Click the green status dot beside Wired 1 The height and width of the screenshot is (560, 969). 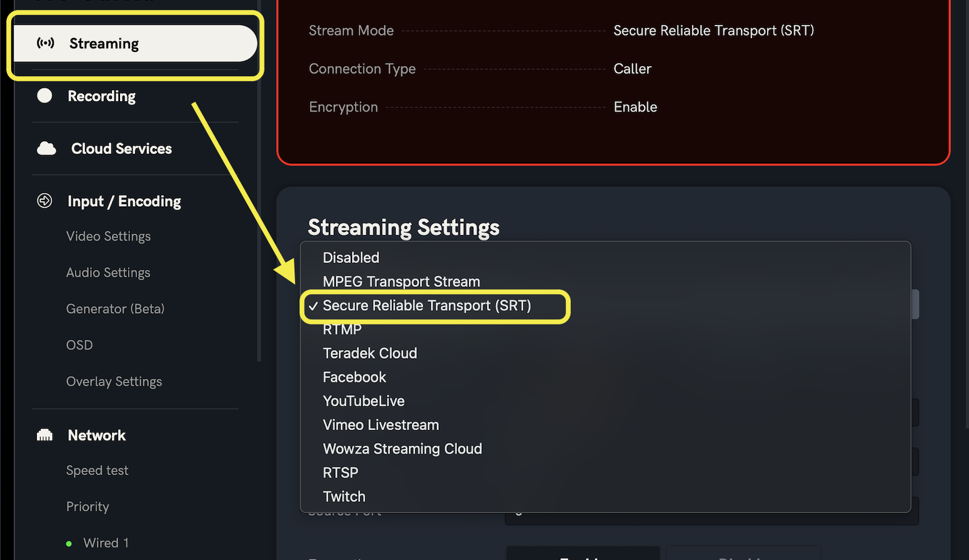click(69, 543)
